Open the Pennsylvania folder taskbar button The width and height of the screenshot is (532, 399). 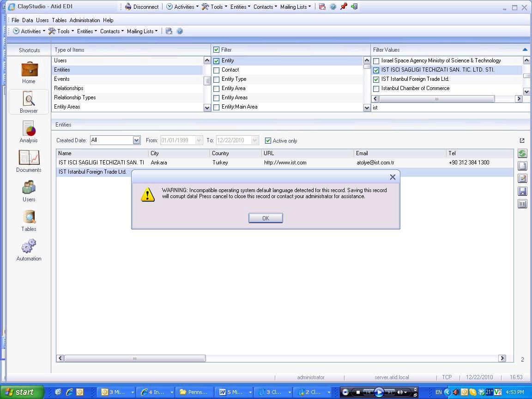pyautogui.click(x=194, y=392)
